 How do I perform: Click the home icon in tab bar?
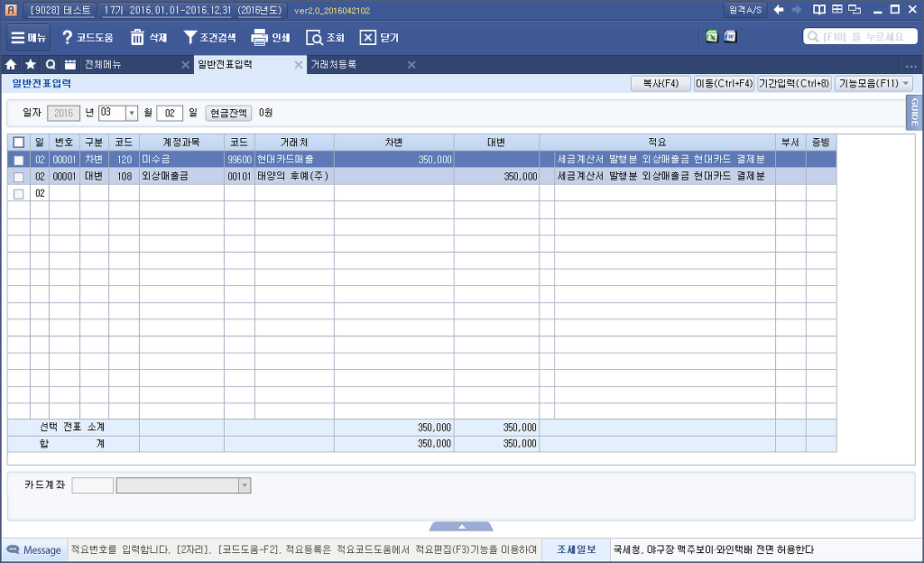coord(11,65)
